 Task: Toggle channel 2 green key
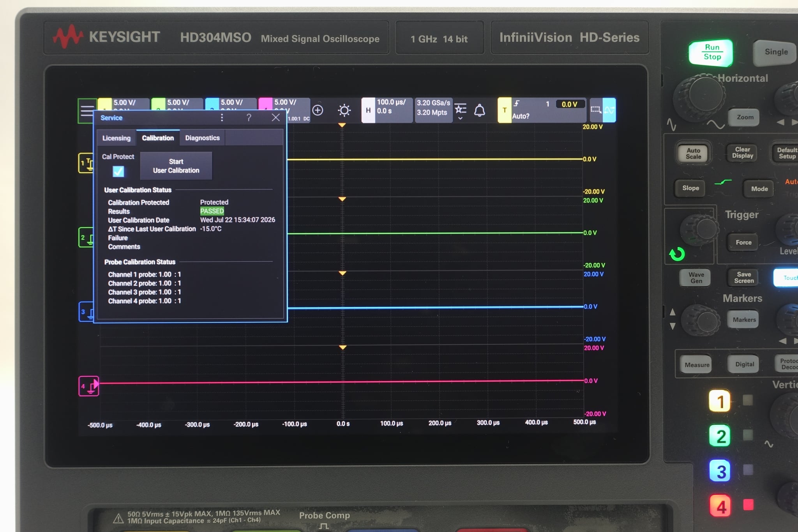tap(720, 436)
